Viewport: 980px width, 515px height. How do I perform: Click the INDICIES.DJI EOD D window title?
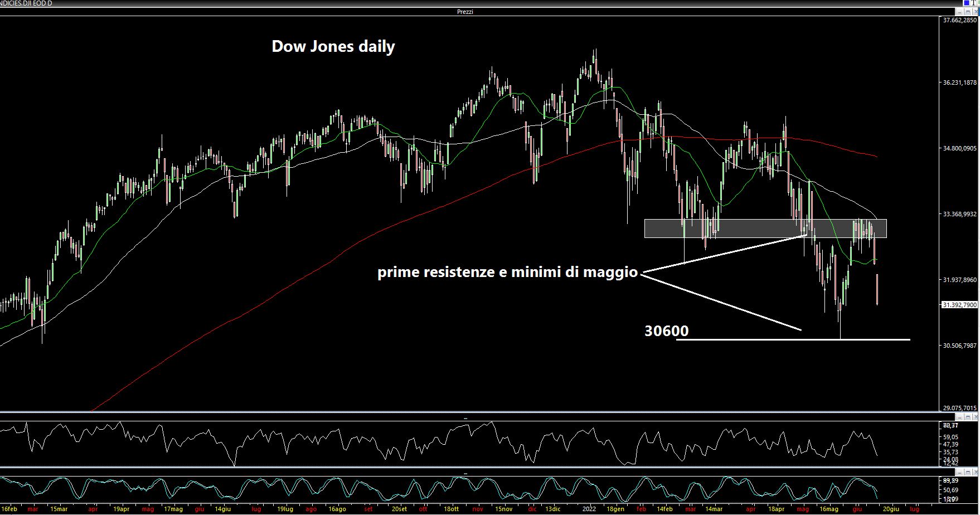click(x=26, y=3)
